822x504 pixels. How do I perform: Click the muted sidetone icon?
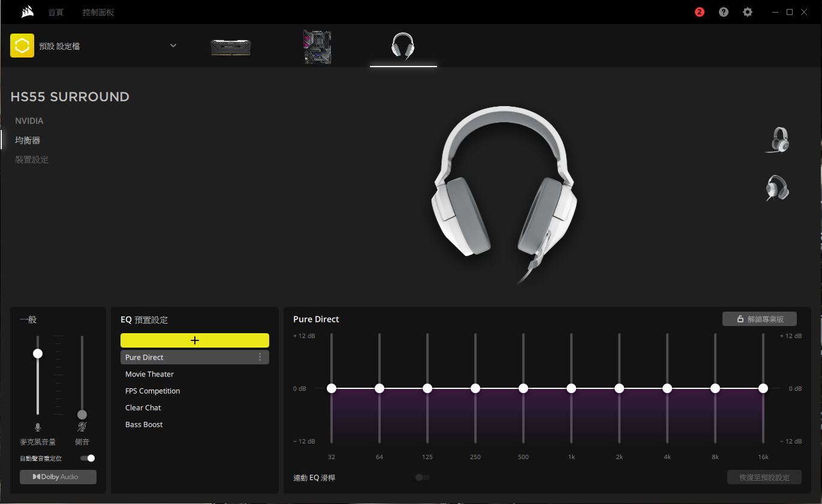(82, 427)
